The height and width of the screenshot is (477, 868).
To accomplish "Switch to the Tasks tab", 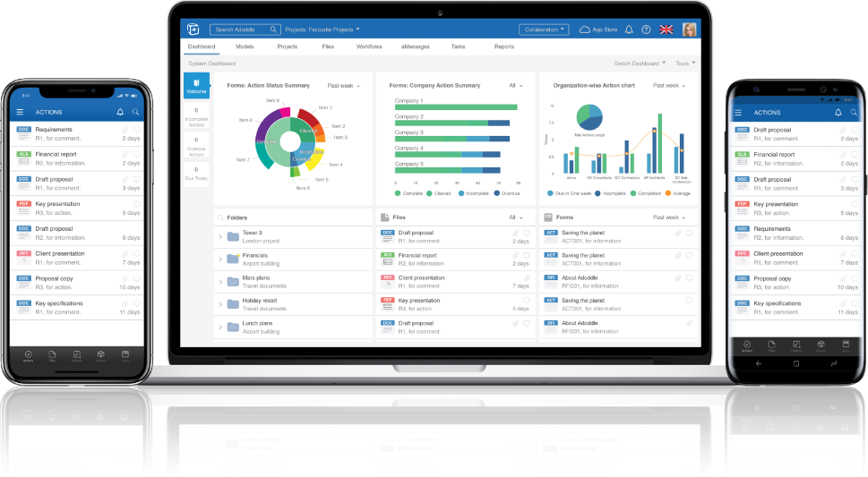I will tap(458, 47).
